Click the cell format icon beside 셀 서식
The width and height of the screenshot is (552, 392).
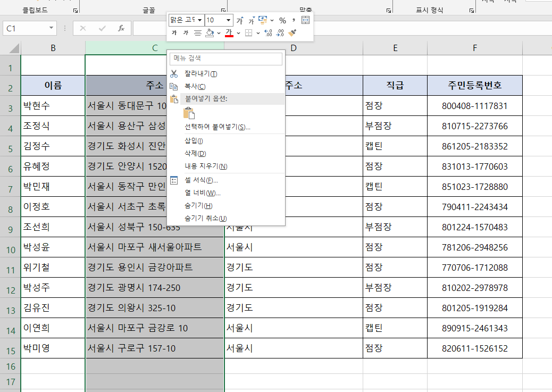[174, 180]
